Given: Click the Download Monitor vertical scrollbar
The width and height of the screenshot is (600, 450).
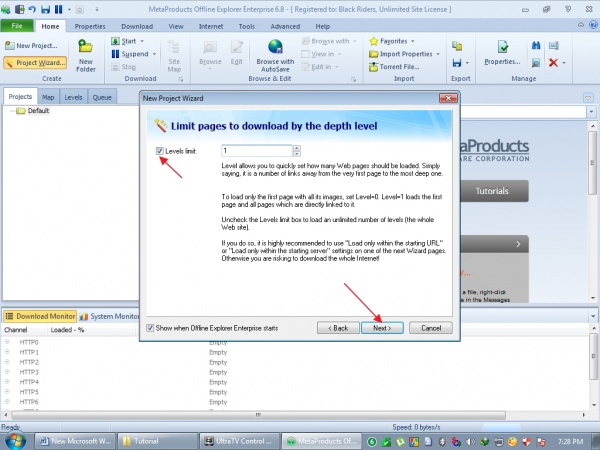Looking at the screenshot, I should pos(593,356).
